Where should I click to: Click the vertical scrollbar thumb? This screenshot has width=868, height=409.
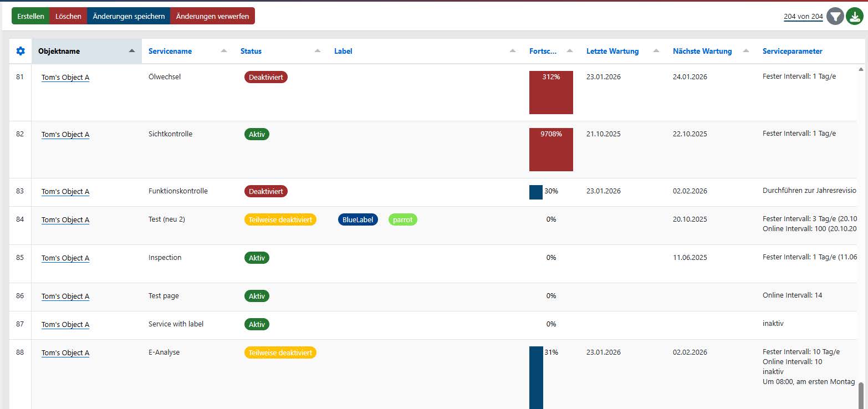[861, 395]
